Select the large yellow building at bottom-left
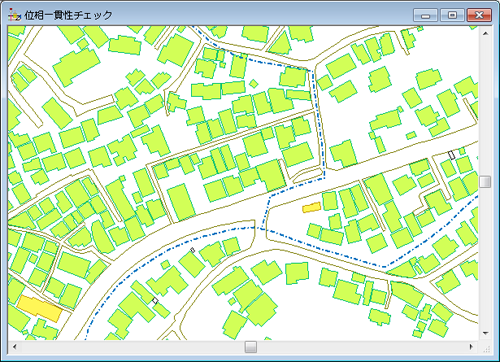Screen dimensions: 500x362 click(39, 308)
